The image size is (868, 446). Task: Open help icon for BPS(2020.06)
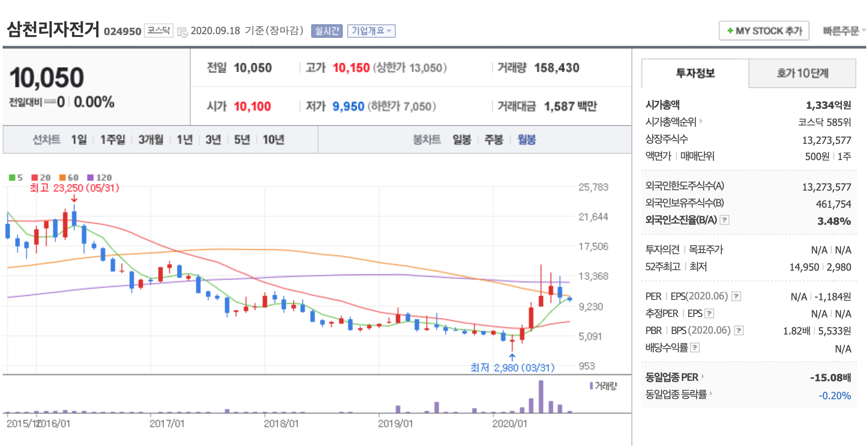click(x=739, y=330)
